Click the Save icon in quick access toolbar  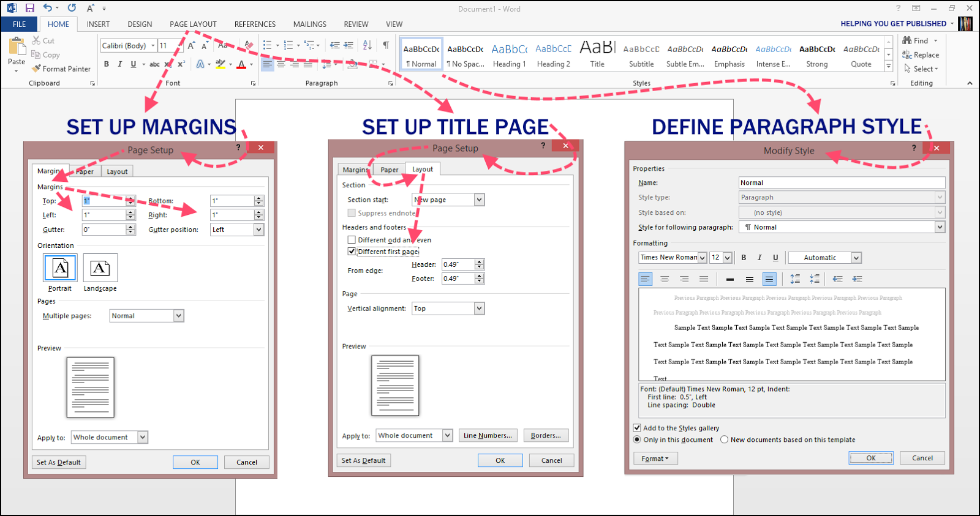pos(29,8)
